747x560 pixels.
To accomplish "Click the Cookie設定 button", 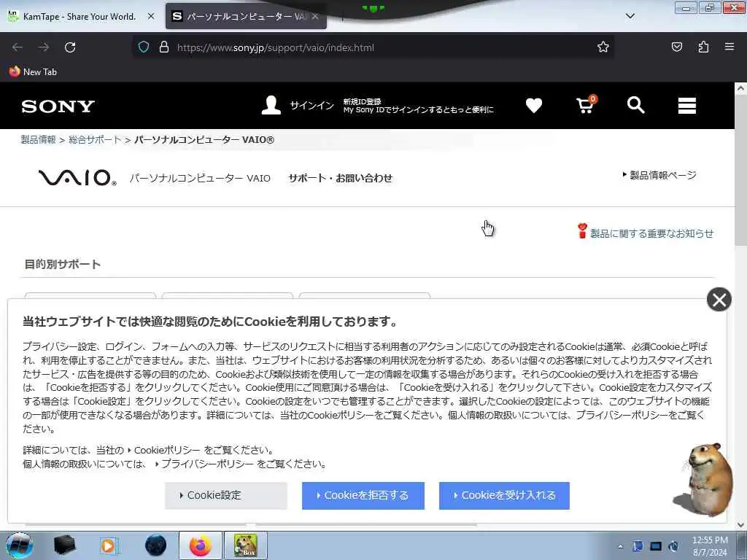I will tap(226, 495).
